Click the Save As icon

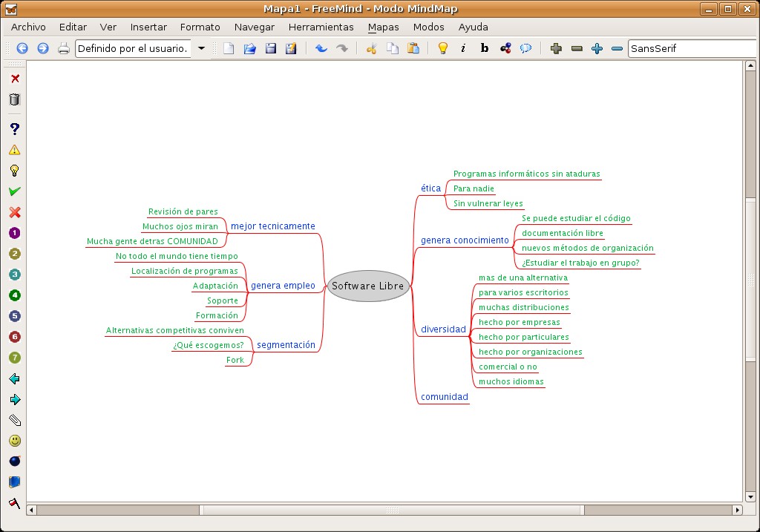[x=291, y=48]
